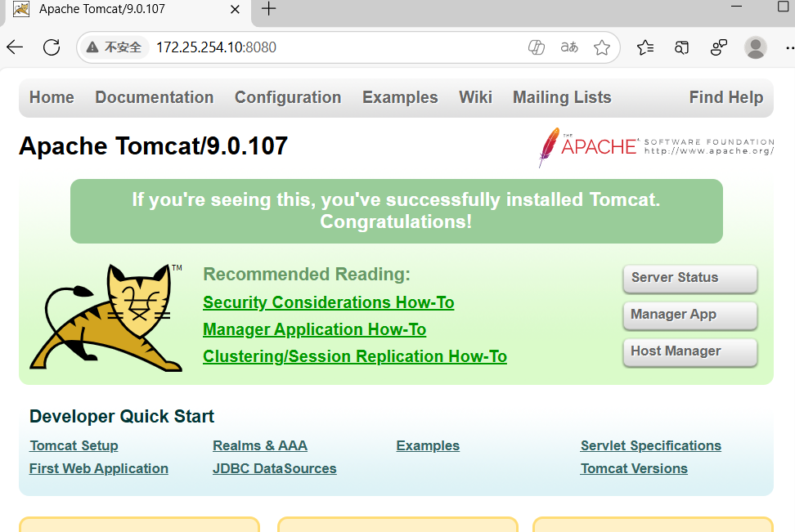
Task: Open the translate page icon
Action: [569, 47]
